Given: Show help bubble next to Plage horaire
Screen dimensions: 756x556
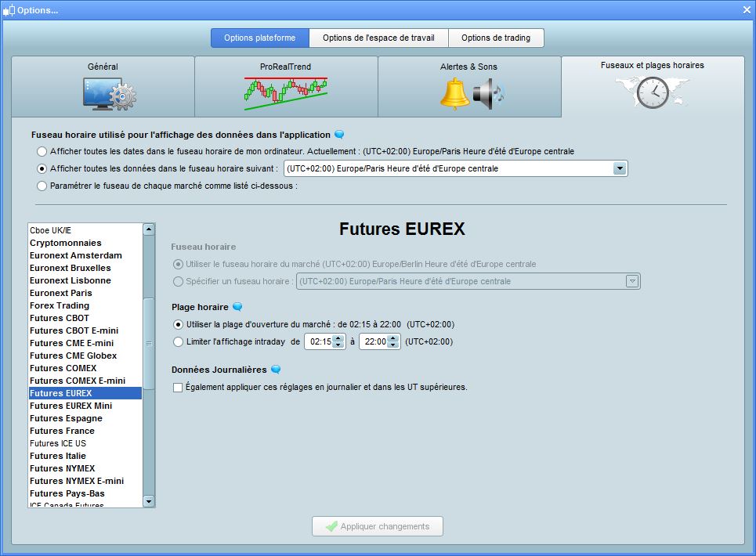Looking at the screenshot, I should click(x=237, y=307).
